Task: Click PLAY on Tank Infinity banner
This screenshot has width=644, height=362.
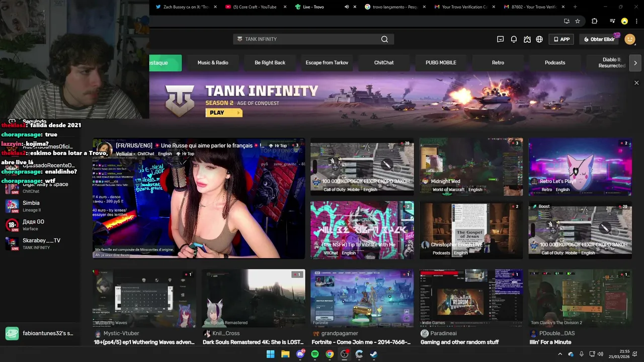Action: click(224, 113)
